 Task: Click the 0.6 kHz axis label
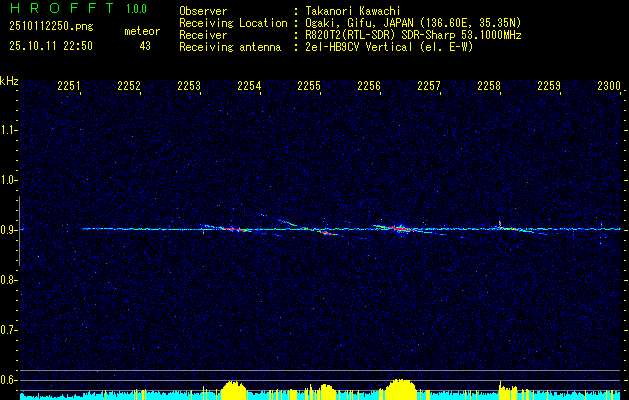pos(8,380)
